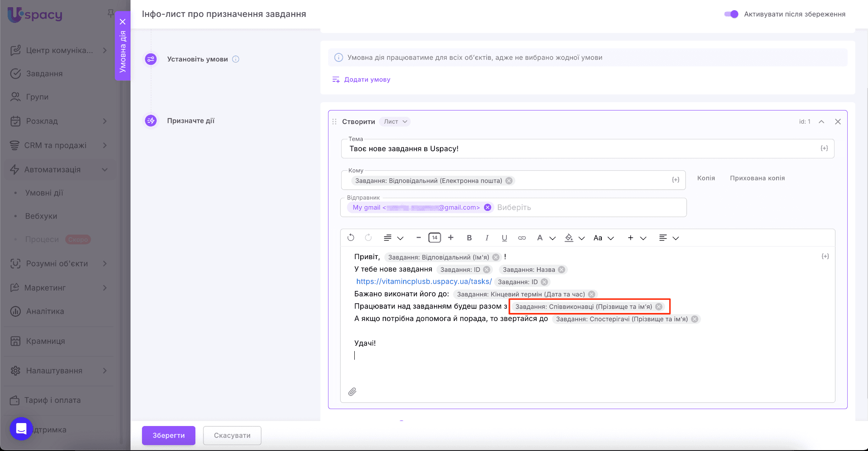Click the paperclip attachment icon
868x451 pixels.
point(352,392)
